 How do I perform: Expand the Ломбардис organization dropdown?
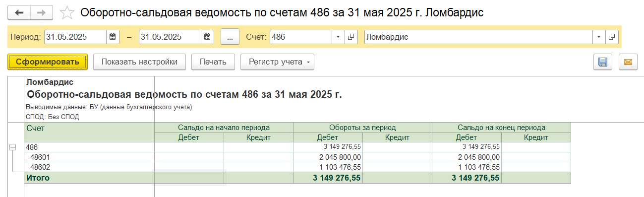pos(599,37)
